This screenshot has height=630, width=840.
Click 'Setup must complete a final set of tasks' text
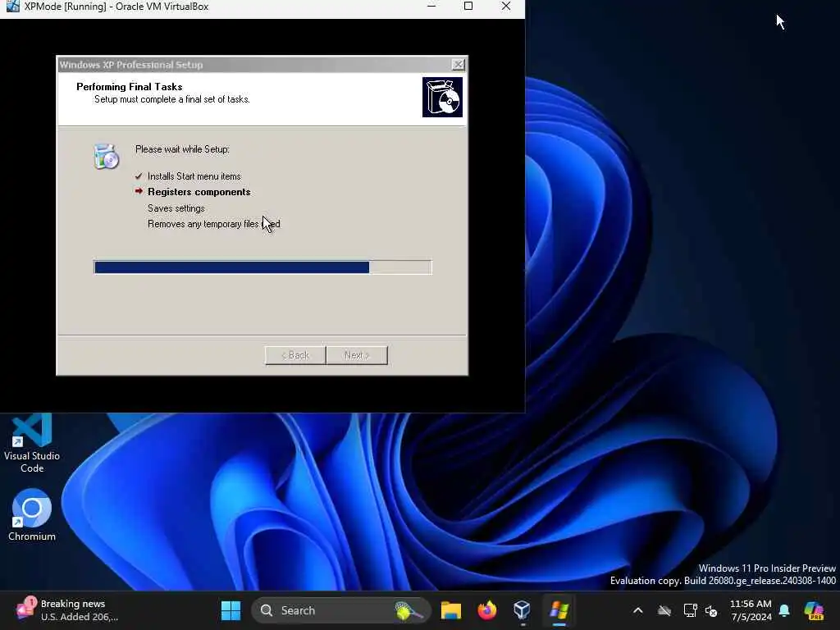pyautogui.click(x=172, y=99)
